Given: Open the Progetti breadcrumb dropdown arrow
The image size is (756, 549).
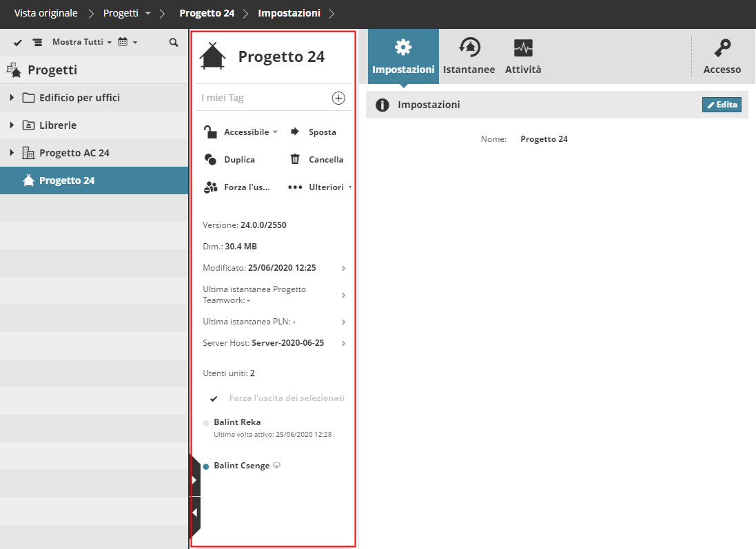Looking at the screenshot, I should pos(148,13).
